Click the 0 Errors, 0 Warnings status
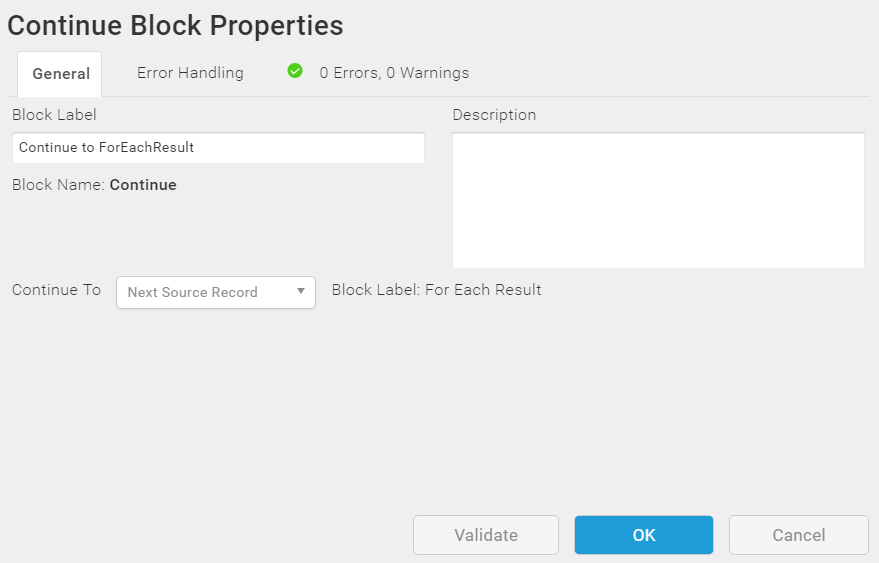879x563 pixels. [394, 73]
